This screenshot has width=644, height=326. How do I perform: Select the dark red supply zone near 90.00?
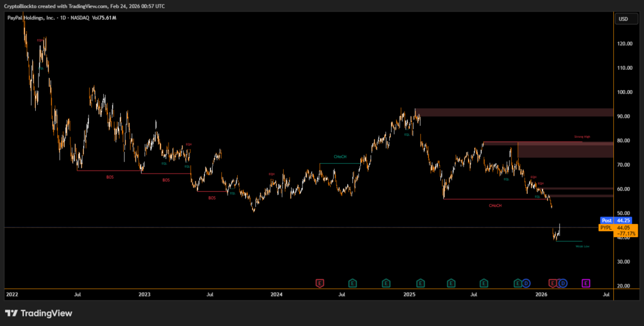(513, 113)
